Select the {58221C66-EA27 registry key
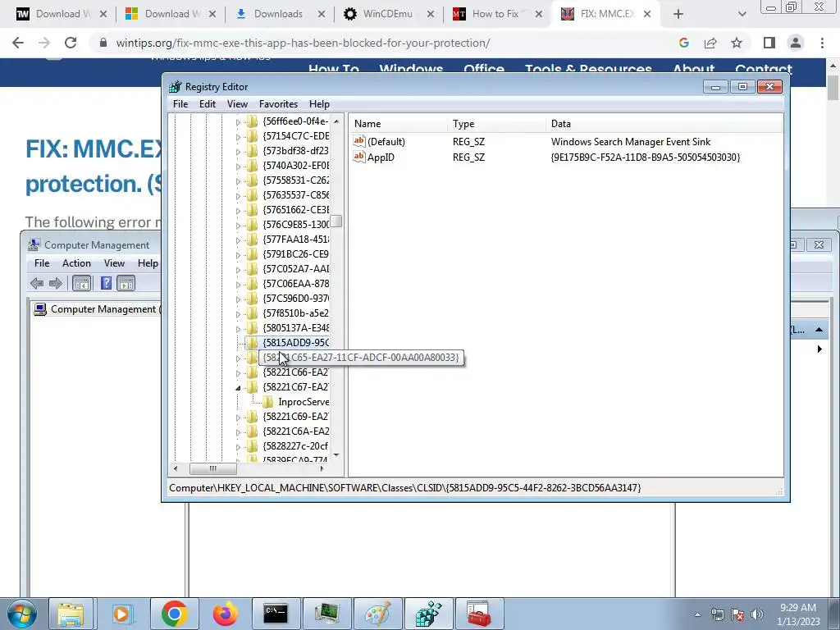The width and height of the screenshot is (840, 630). pos(295,372)
